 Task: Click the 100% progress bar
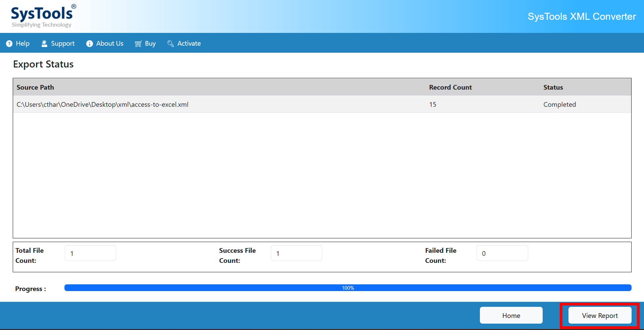pyautogui.click(x=348, y=288)
